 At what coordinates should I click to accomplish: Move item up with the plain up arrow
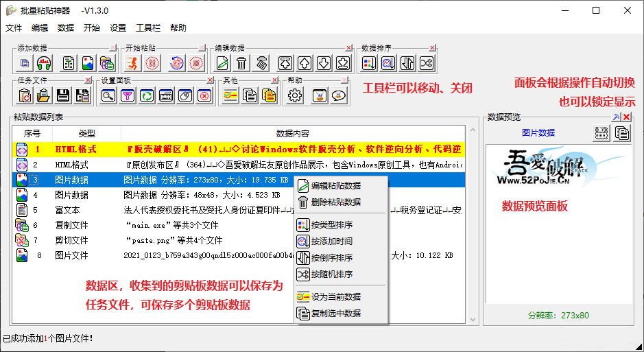coord(305,63)
